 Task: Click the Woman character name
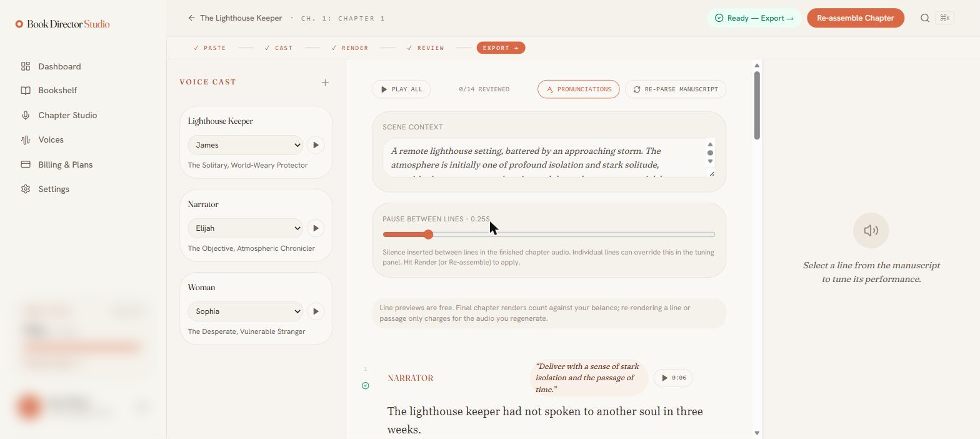[201, 288]
